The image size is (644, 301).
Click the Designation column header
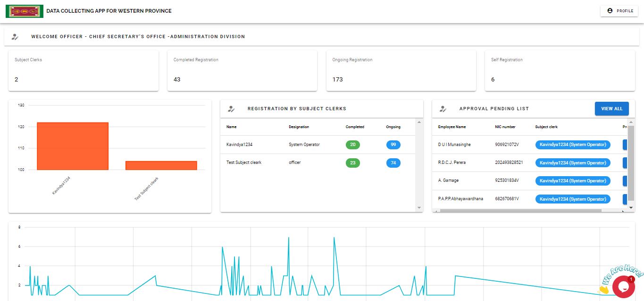click(x=299, y=127)
